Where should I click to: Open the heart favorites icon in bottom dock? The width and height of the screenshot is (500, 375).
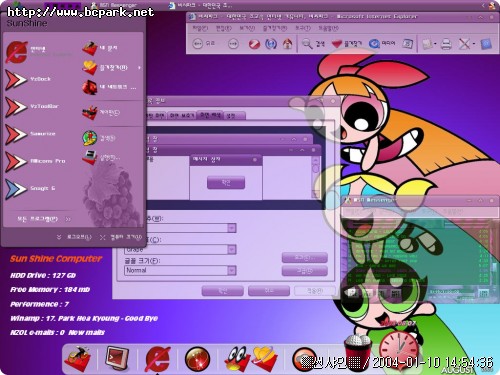(265, 358)
